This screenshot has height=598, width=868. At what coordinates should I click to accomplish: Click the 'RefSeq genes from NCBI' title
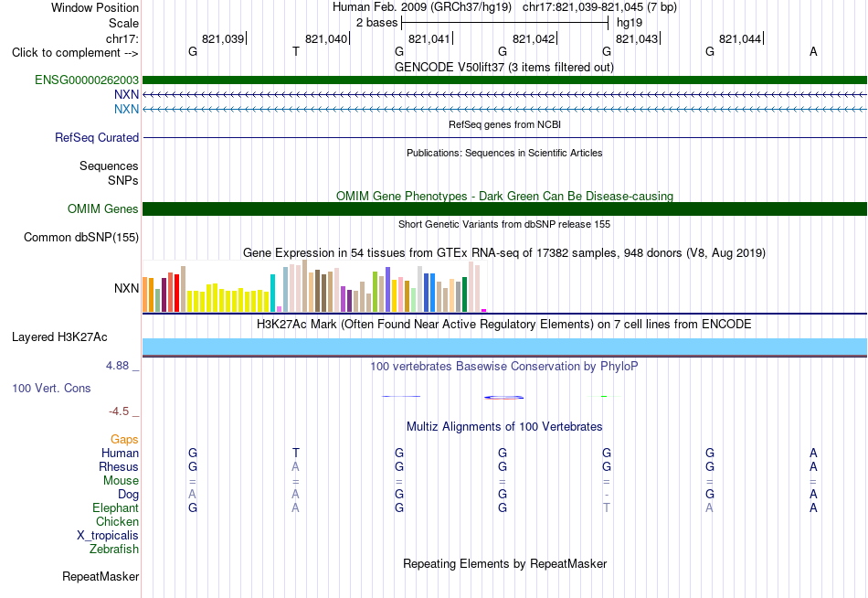[x=504, y=124]
